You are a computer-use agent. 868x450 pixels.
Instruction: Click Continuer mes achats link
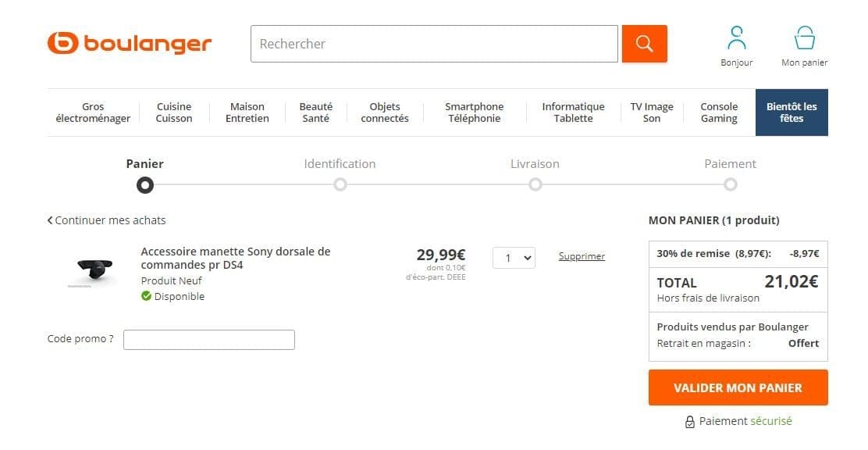coord(106,220)
